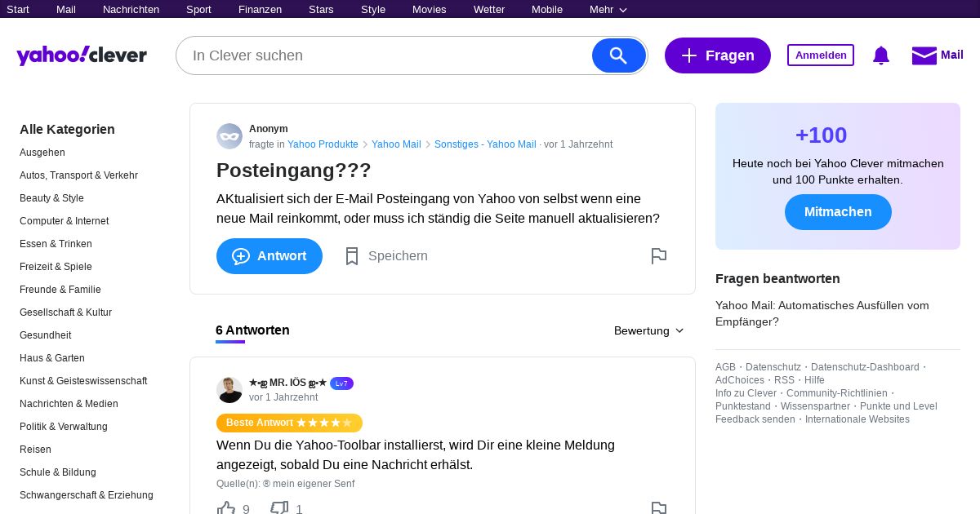Open Style in the top navigation

coord(373,10)
